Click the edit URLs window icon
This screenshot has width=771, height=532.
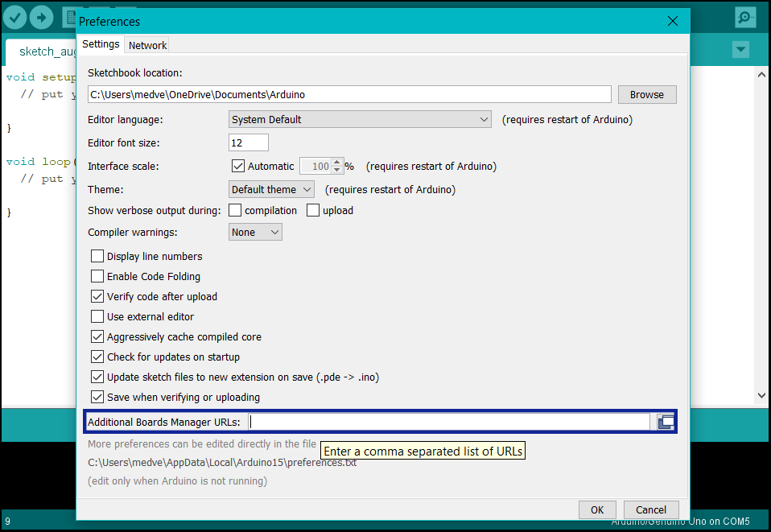(x=666, y=422)
